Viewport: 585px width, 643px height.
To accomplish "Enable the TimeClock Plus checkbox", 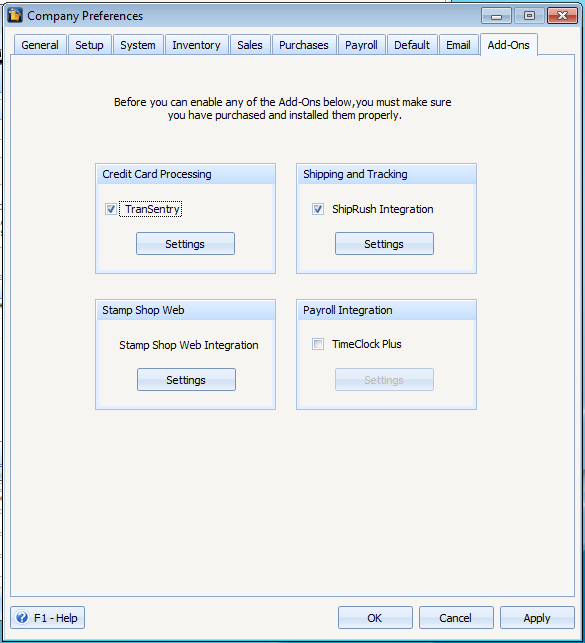I will pos(318,344).
